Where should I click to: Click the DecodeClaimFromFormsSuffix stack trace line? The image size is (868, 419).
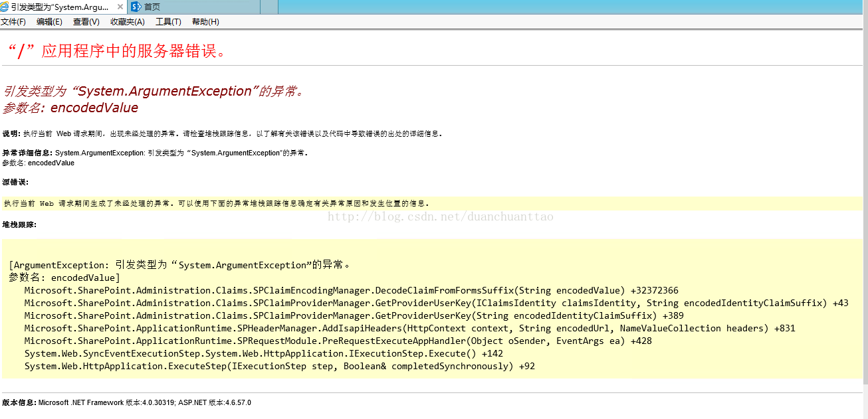(352, 290)
